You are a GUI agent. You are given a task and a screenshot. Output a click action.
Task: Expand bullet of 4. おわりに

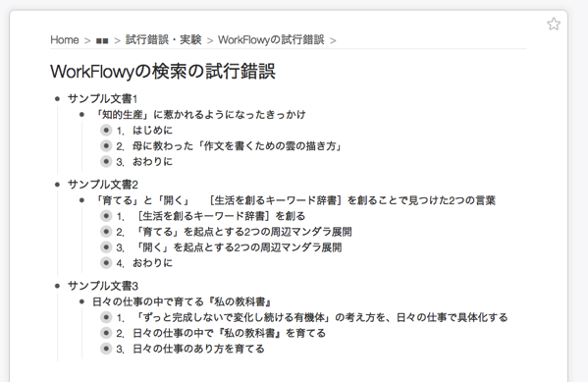[x=106, y=262]
